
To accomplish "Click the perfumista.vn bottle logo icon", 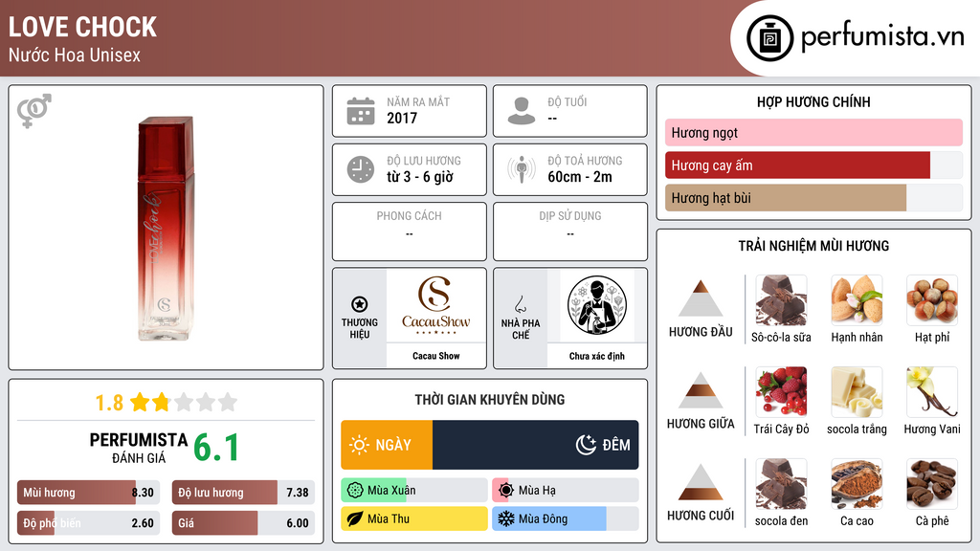I will coord(769,38).
